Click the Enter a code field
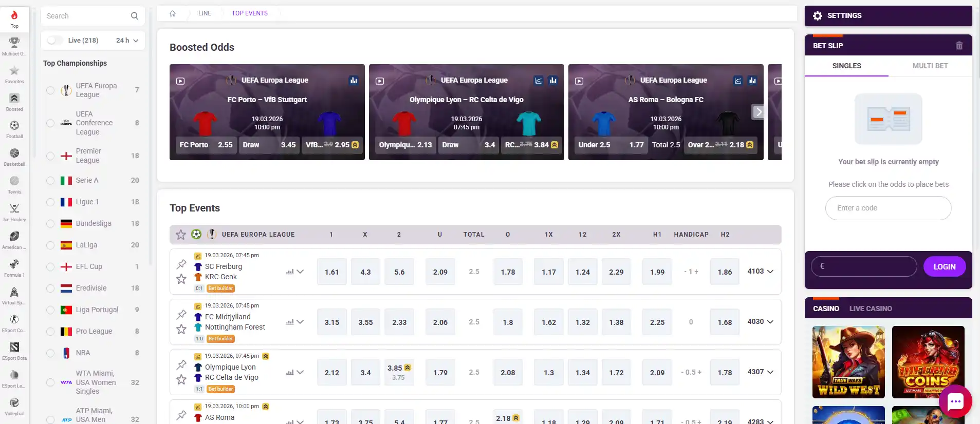The image size is (980, 424). pos(888,208)
